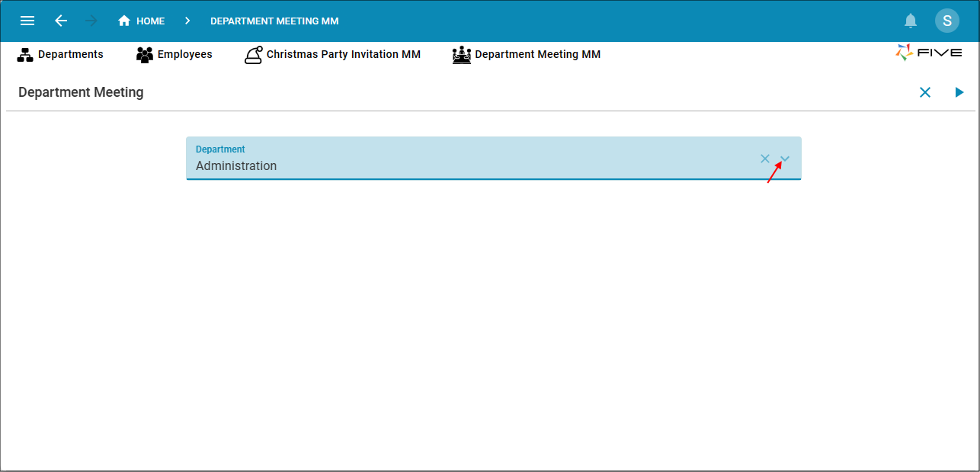
Task: Click the Department field showing Administration
Action: [494, 159]
